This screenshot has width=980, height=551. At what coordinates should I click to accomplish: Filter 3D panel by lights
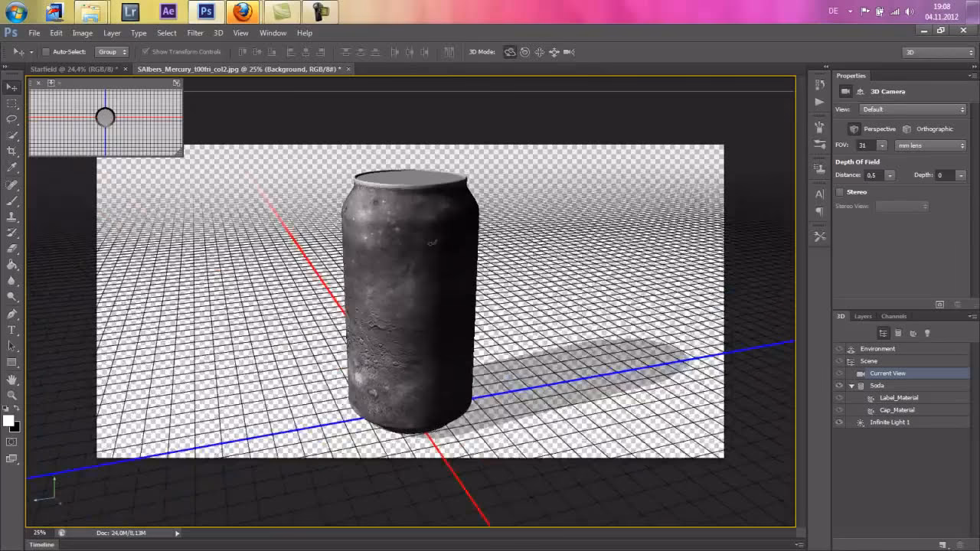click(927, 333)
